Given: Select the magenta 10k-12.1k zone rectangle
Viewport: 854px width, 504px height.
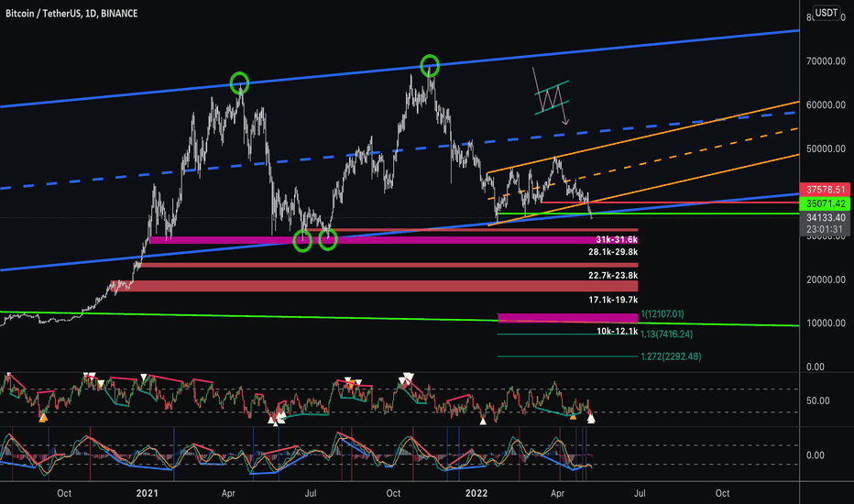Looking at the screenshot, I should pyautogui.click(x=567, y=318).
